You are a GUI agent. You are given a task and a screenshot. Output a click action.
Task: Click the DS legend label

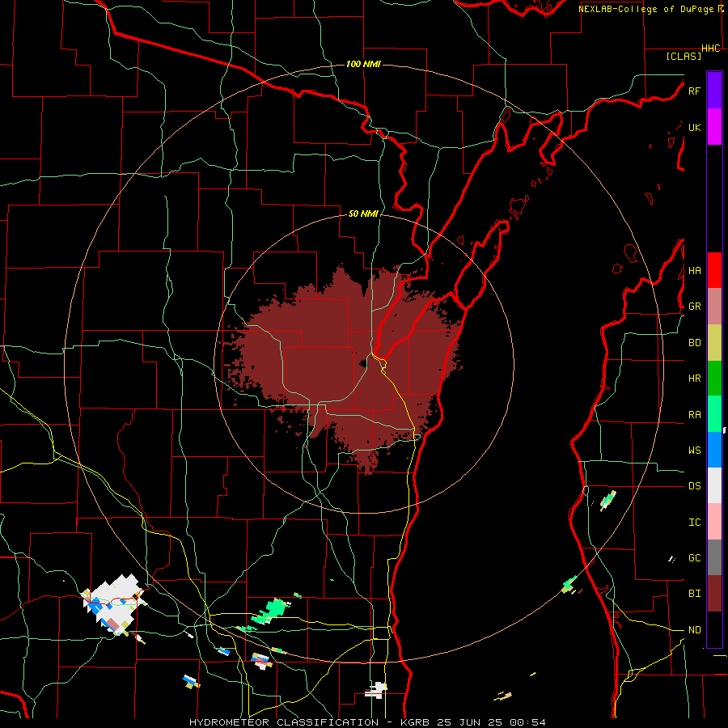tap(694, 485)
